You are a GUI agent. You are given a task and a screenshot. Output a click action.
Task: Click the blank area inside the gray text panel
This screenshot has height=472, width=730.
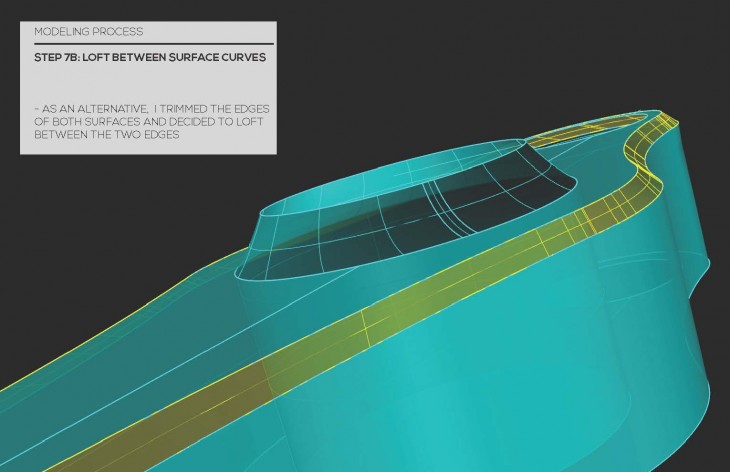(148, 85)
